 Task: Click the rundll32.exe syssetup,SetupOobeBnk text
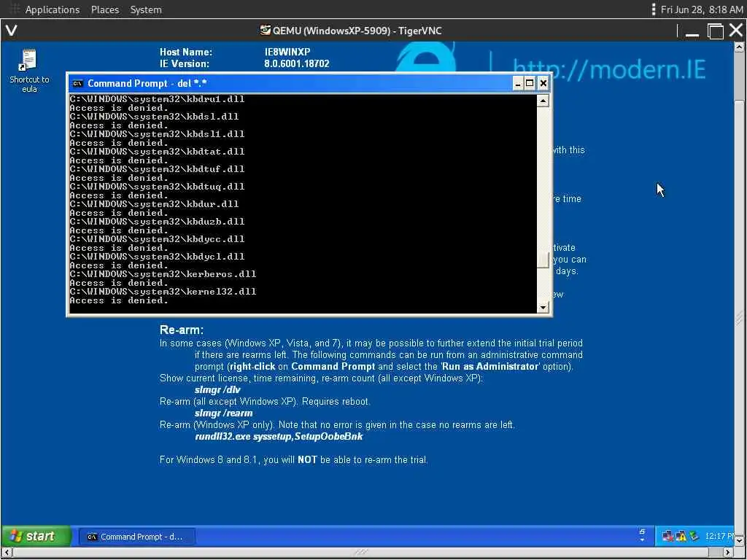click(279, 437)
